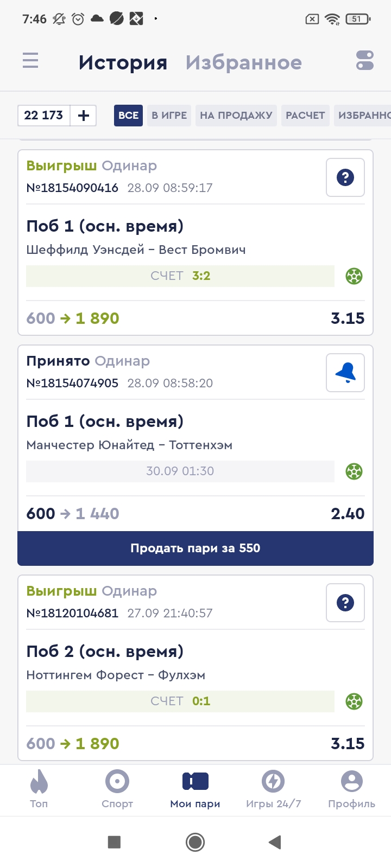Go to the Спорт section
Image resolution: width=391 pixels, height=868 pixels.
click(117, 789)
